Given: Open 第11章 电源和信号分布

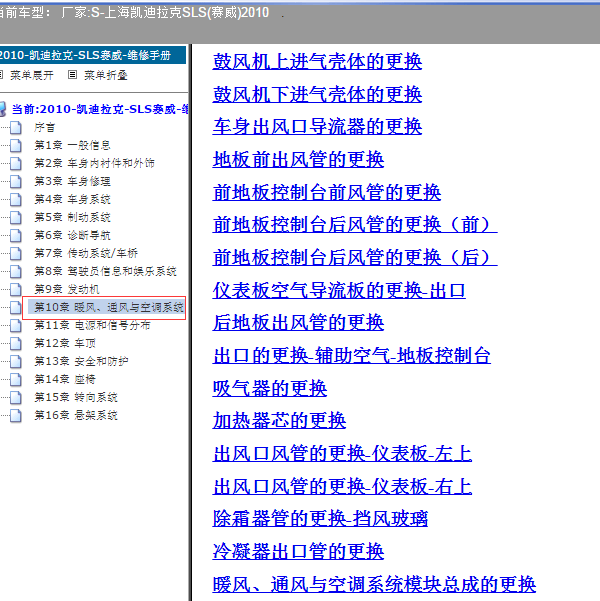Looking at the screenshot, I should click(92, 325).
